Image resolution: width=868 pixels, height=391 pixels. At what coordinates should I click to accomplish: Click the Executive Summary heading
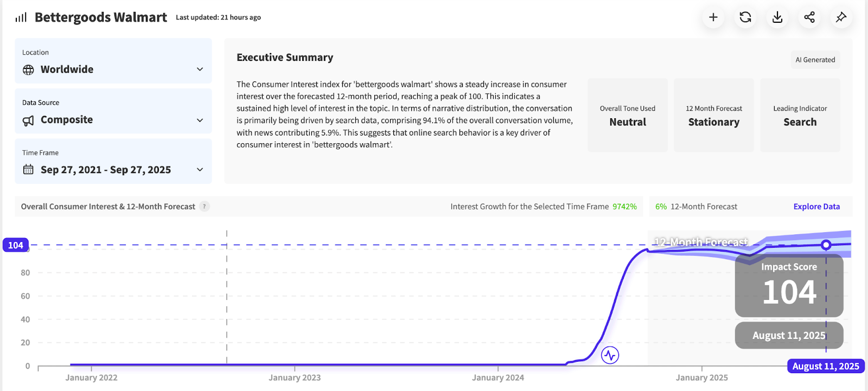(285, 57)
